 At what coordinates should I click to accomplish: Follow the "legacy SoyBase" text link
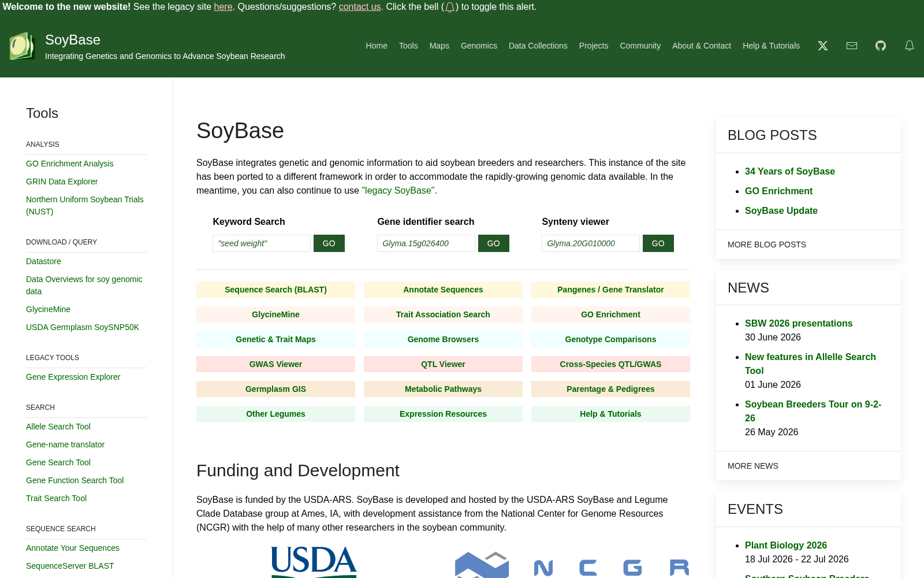(398, 191)
